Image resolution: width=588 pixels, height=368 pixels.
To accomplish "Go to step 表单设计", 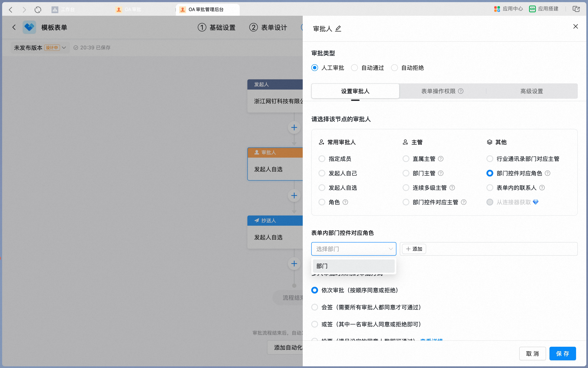I will pyautogui.click(x=268, y=27).
